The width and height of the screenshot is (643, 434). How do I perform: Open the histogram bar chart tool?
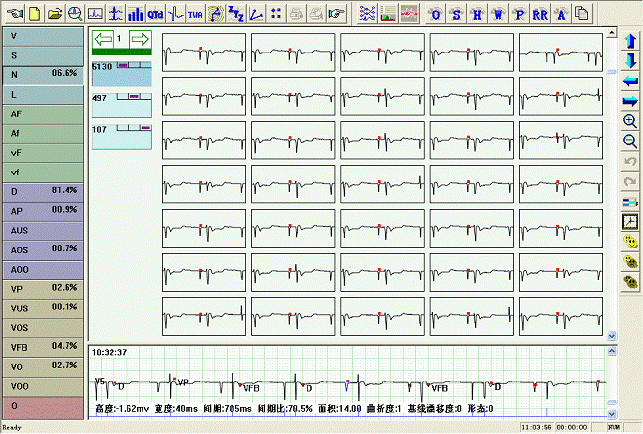pyautogui.click(x=136, y=14)
